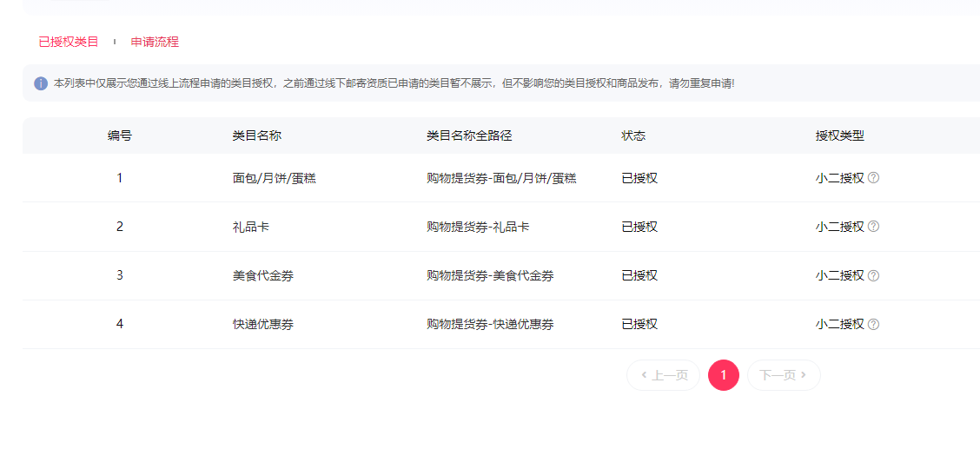Click path 购物提货券-快递优惠券
Image resolution: width=980 pixels, height=462 pixels.
click(490, 324)
